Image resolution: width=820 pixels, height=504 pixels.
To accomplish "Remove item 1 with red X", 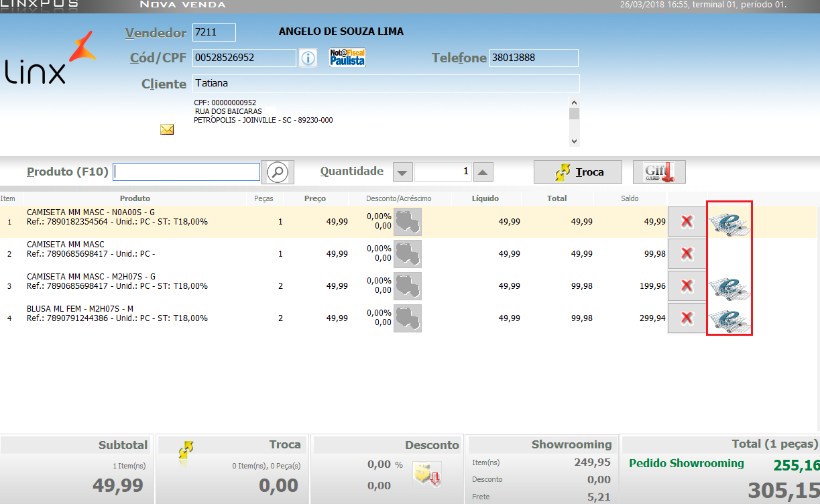I will click(687, 221).
